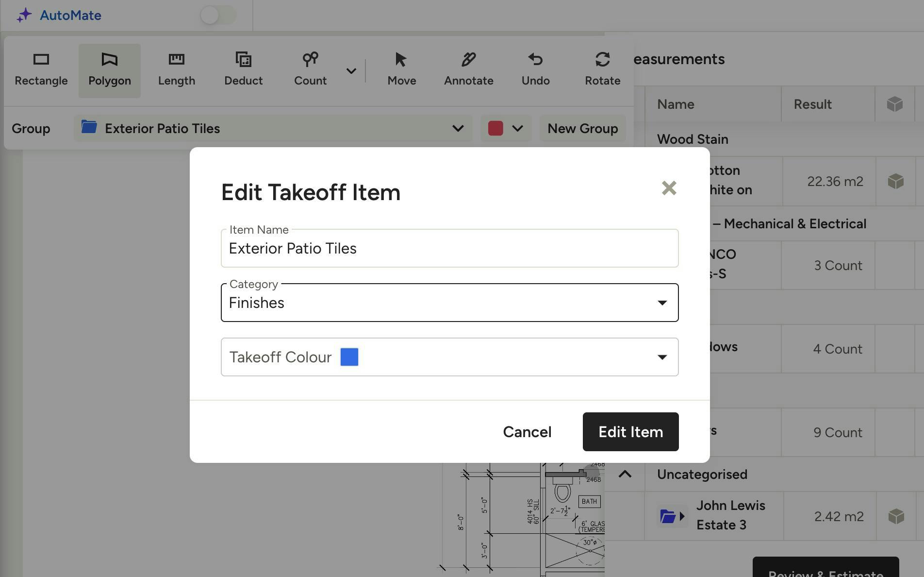The image size is (924, 577).
Task: Click the Rotate icon
Action: (603, 60)
